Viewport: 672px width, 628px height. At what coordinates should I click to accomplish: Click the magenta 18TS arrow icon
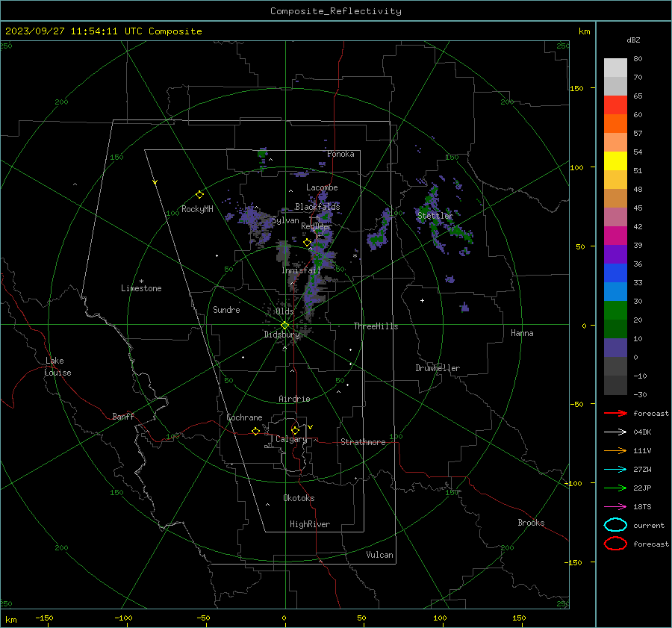(x=615, y=507)
